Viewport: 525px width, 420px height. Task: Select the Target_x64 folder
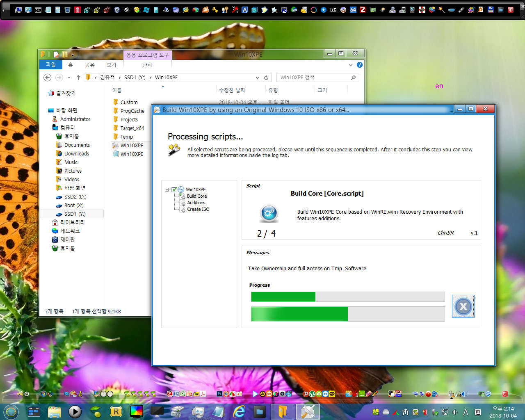coord(132,128)
